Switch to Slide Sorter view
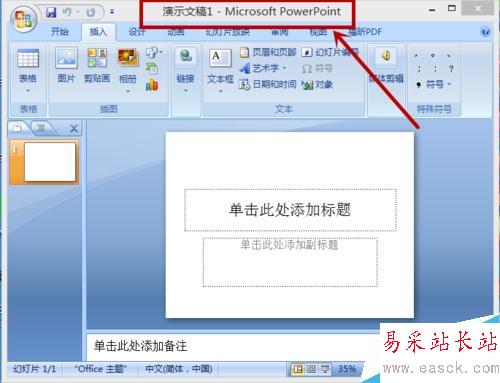Viewport: 500px width, 383px height. [311, 369]
